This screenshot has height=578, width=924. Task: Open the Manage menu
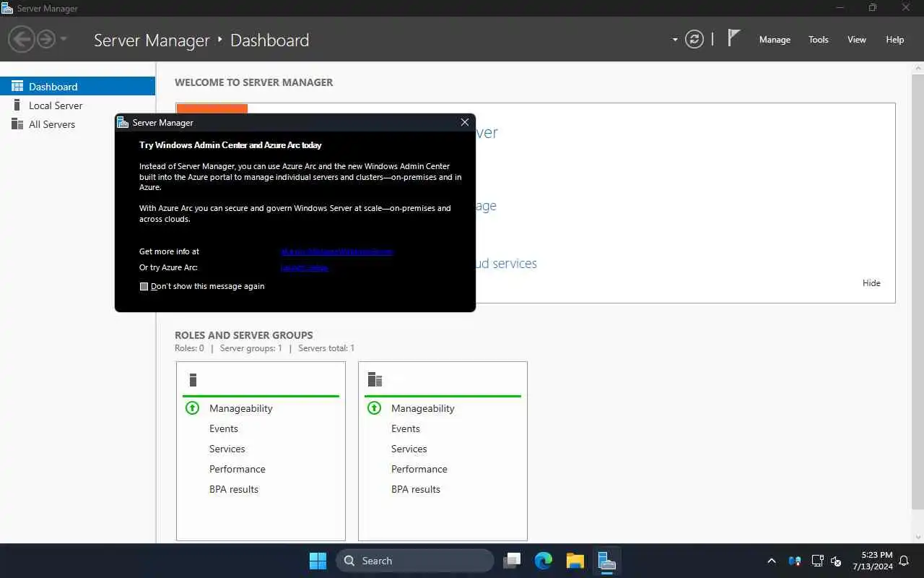tap(775, 40)
